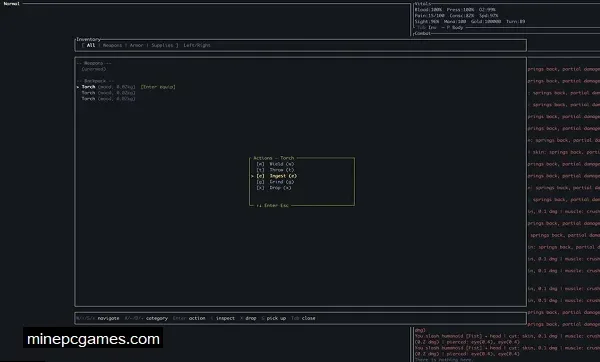Switch to the Armor category tab

pos(136,45)
